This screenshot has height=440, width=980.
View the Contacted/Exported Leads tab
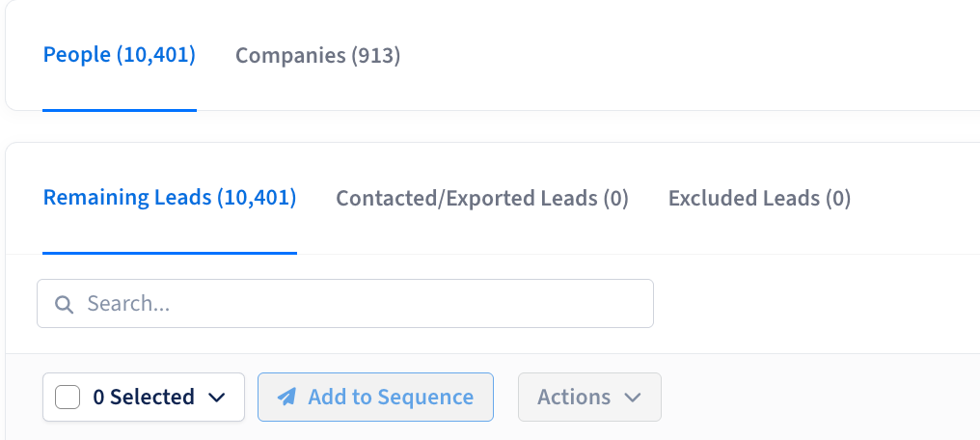[482, 199]
